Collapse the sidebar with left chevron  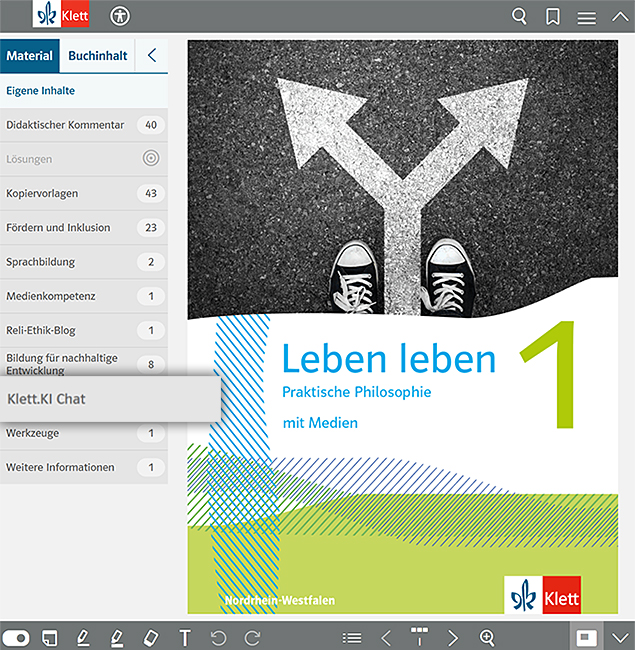pos(152,55)
